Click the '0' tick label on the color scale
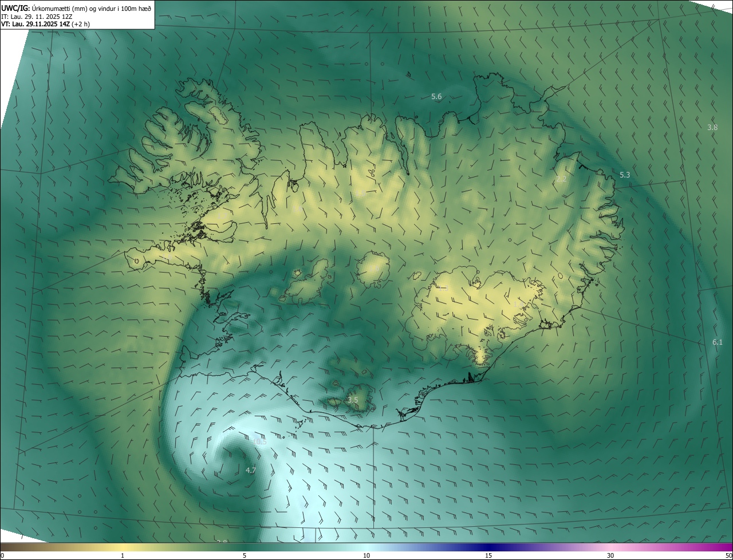The image size is (733, 560). coord(2,555)
